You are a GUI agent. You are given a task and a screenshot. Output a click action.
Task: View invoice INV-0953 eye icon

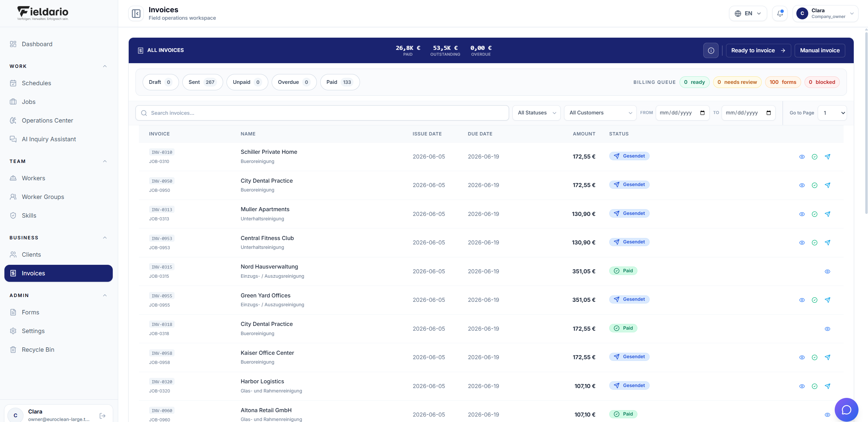[x=802, y=242]
